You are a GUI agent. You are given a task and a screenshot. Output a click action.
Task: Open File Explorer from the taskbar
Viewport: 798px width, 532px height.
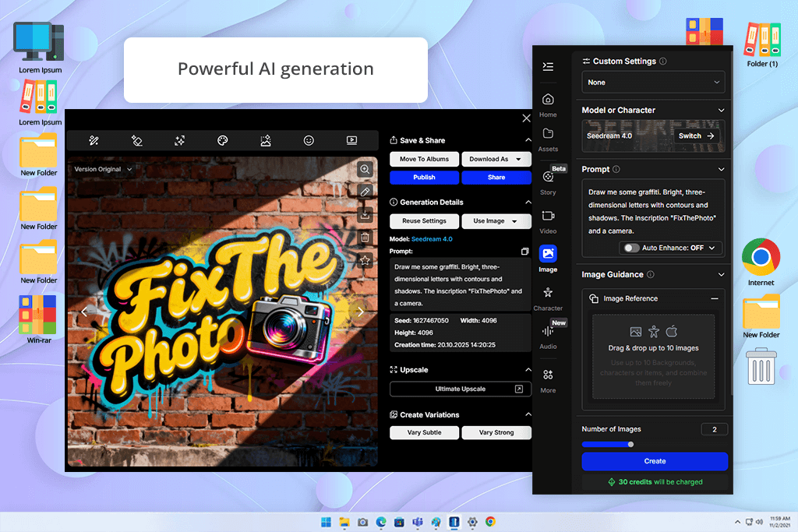[x=344, y=523]
